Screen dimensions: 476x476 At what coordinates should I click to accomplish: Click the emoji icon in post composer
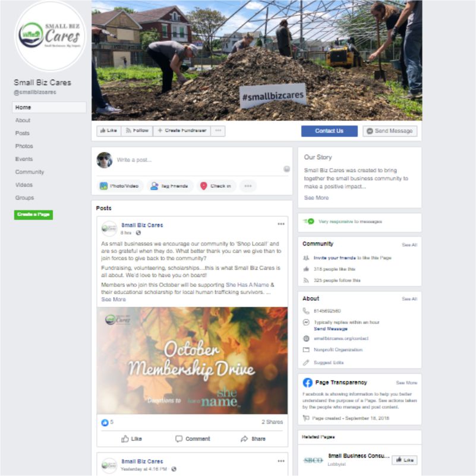click(x=286, y=169)
